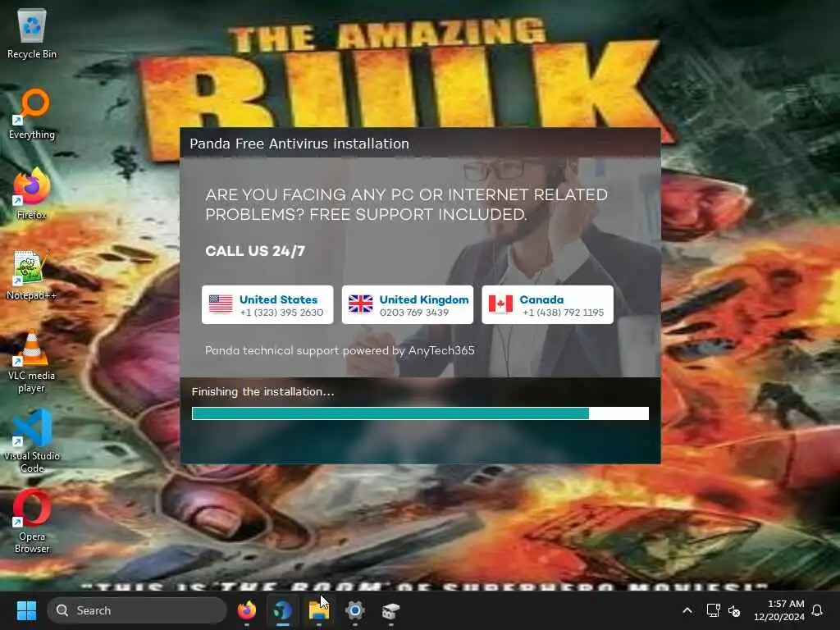The width and height of the screenshot is (840, 630).
Task: Click the '0203 769 3439' phone number
Action: (x=414, y=313)
